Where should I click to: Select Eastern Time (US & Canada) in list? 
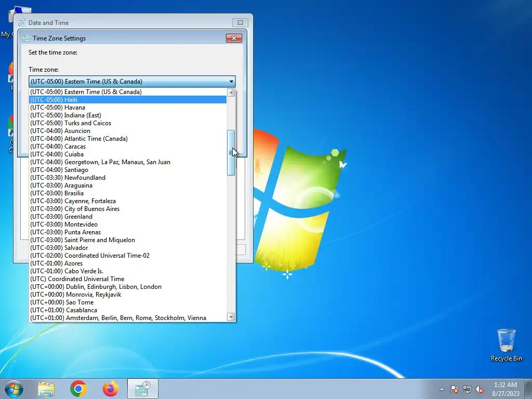[x=128, y=91]
